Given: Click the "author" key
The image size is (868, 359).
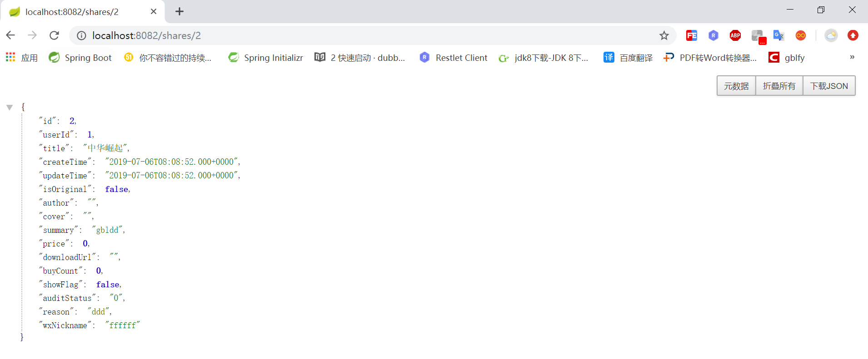Looking at the screenshot, I should (x=56, y=202).
